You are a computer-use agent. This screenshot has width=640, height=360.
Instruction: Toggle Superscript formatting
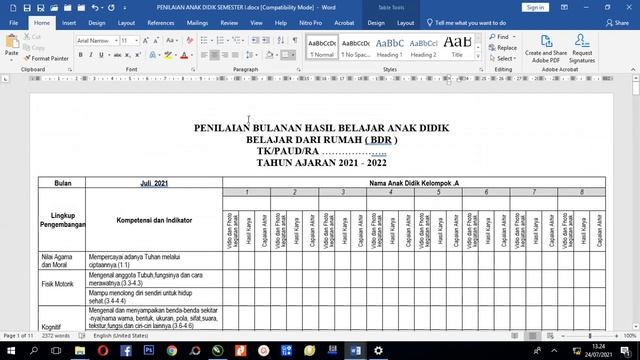click(138, 55)
